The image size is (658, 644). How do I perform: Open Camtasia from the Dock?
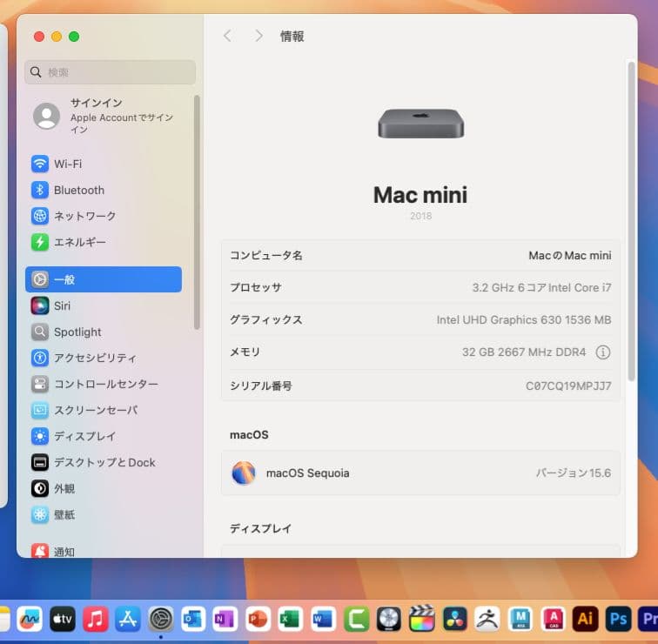point(357,619)
